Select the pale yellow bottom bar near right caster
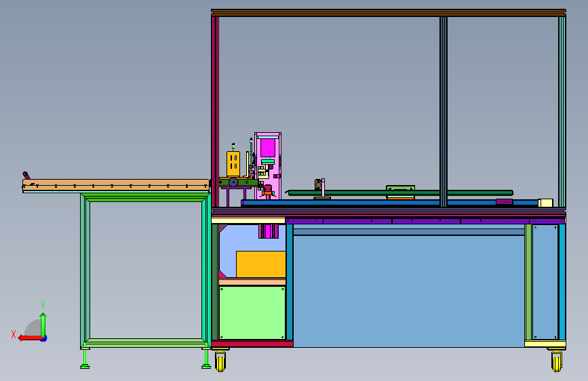 (x=545, y=344)
